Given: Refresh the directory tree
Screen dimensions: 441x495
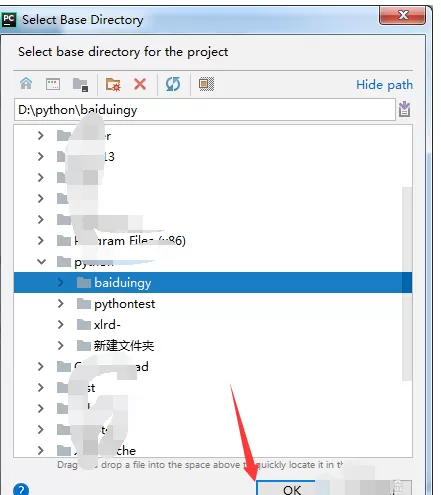Looking at the screenshot, I should pyautogui.click(x=173, y=84).
